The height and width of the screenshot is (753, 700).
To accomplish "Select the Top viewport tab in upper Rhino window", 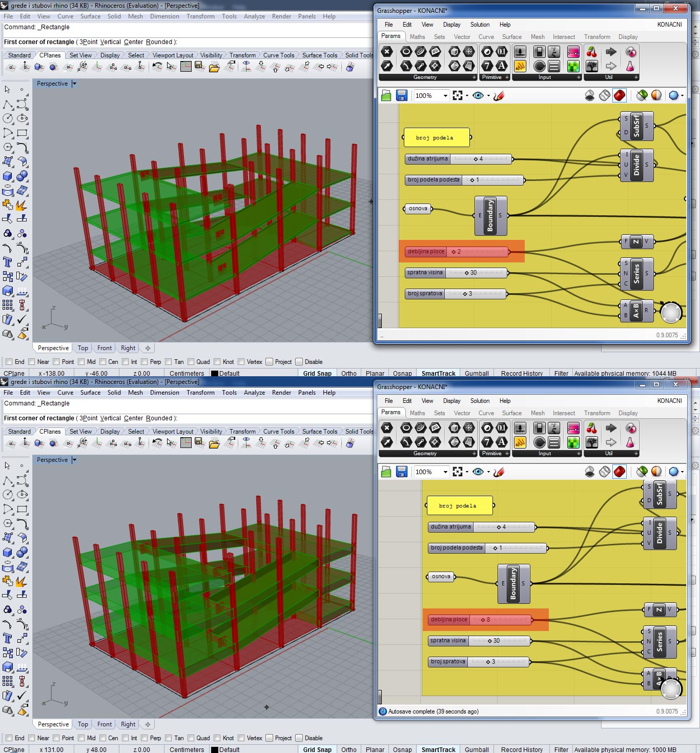I will pos(83,348).
